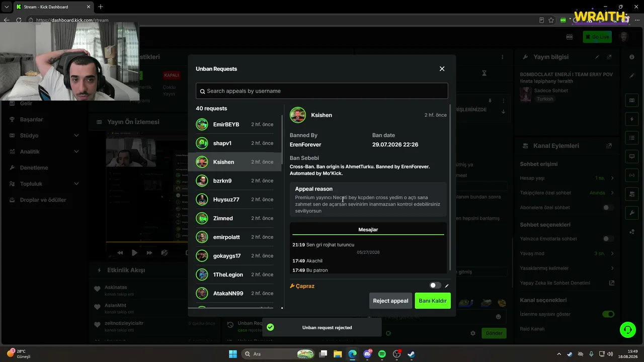Pop out the Kanal Eylemleri panel
This screenshot has width=644, height=362.
click(x=609, y=146)
